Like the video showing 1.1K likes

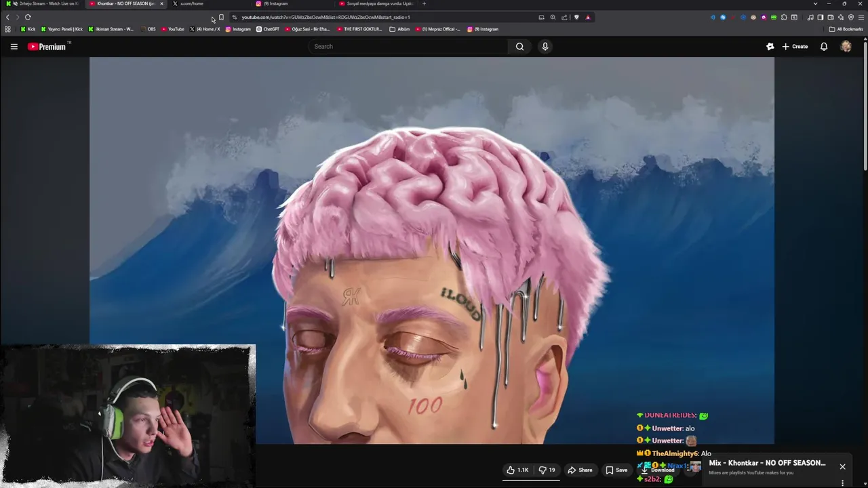pos(517,470)
